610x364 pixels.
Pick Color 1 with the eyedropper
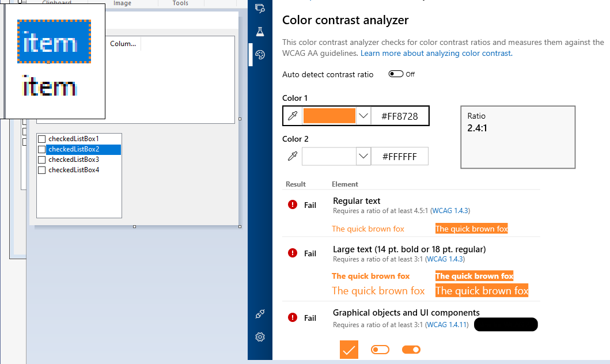tap(293, 116)
